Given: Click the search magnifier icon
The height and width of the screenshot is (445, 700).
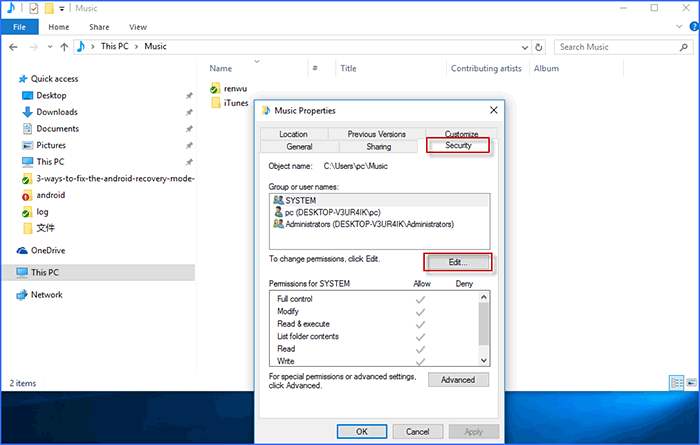Looking at the screenshot, I should 683,47.
